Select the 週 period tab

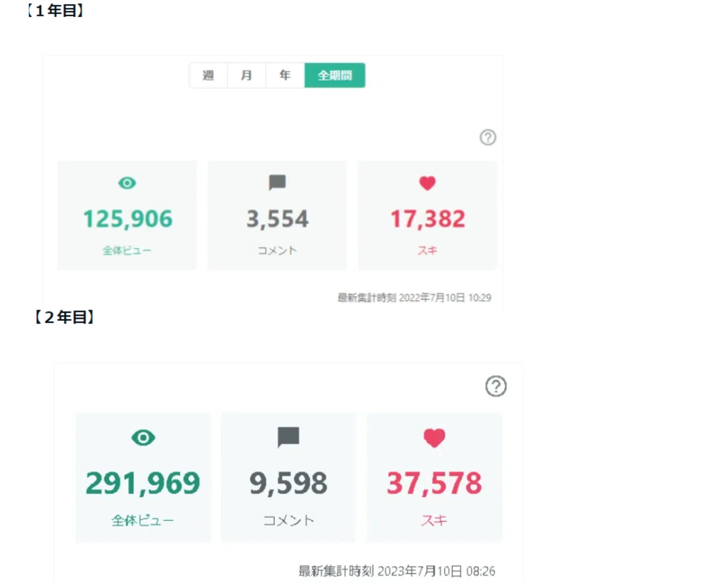[208, 76]
